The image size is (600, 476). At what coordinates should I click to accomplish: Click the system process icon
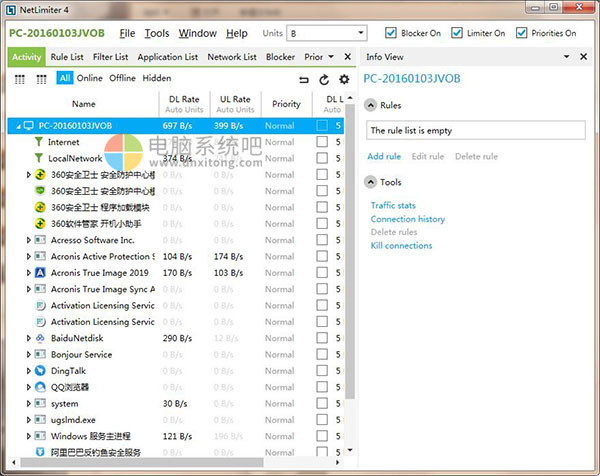(x=40, y=403)
